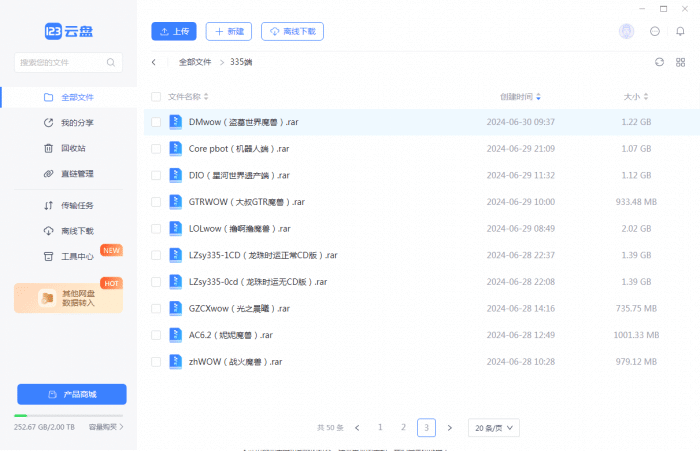Refresh the file list
Image resolution: width=700 pixels, height=451 pixels.
pos(659,62)
